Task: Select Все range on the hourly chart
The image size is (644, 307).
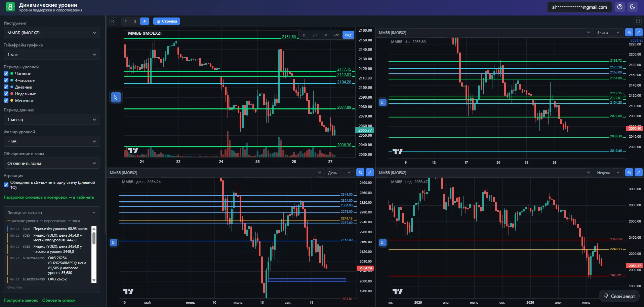Action: tap(336, 35)
